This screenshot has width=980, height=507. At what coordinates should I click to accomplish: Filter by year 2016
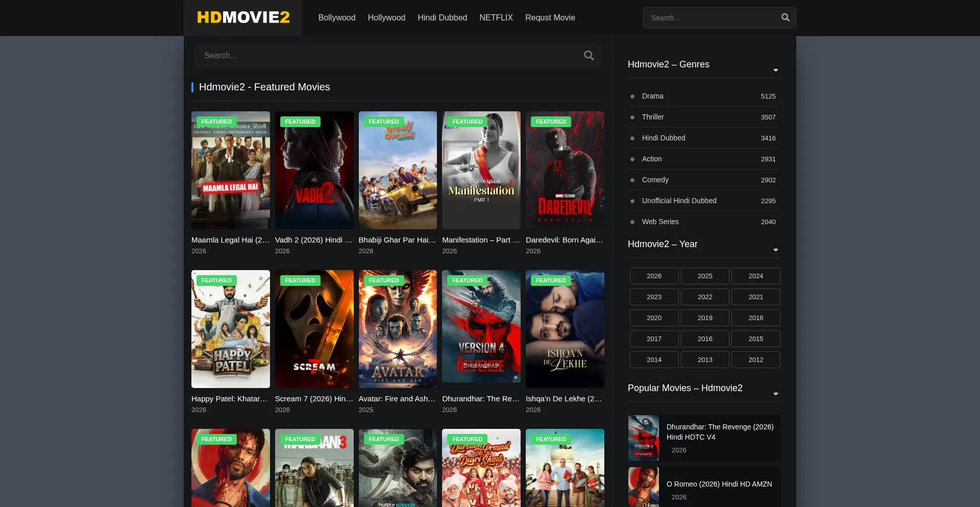[705, 339]
